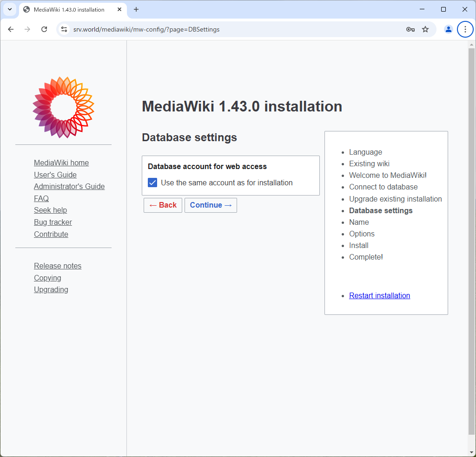Open the Copying link

pos(47,278)
